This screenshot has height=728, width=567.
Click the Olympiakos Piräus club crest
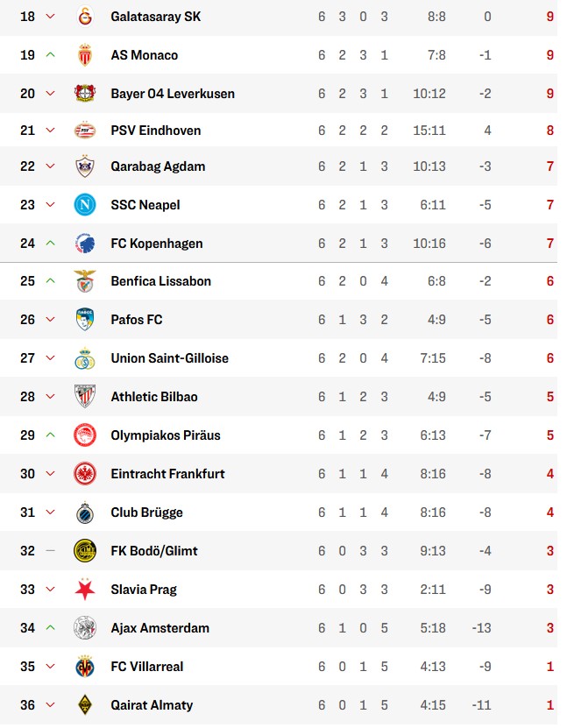(85, 435)
